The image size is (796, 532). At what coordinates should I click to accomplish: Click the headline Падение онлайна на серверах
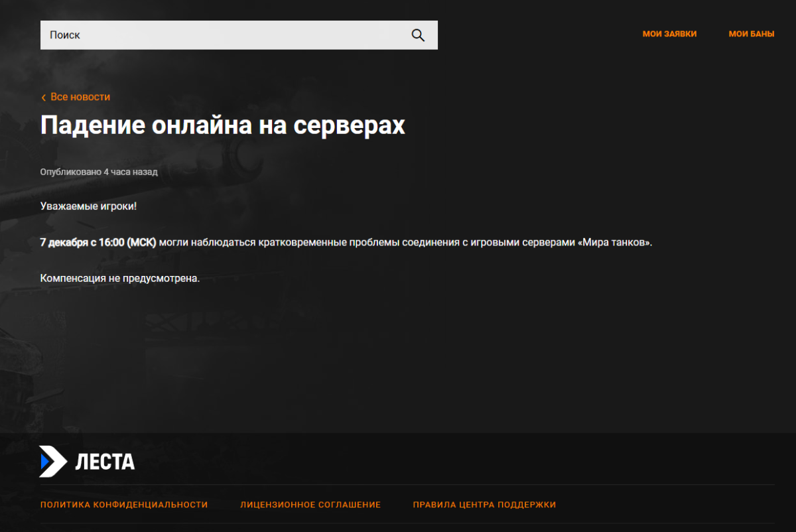223,125
